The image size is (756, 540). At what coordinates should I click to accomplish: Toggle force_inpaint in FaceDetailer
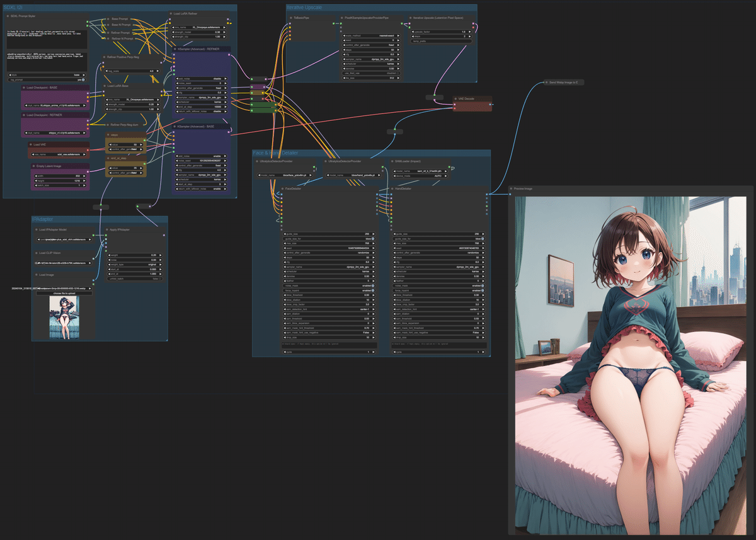click(x=329, y=290)
